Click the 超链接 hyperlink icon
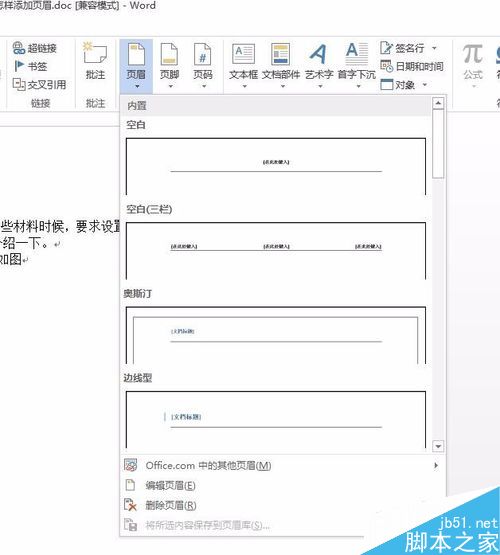Image resolution: width=500 pixels, height=555 pixels. [18, 48]
